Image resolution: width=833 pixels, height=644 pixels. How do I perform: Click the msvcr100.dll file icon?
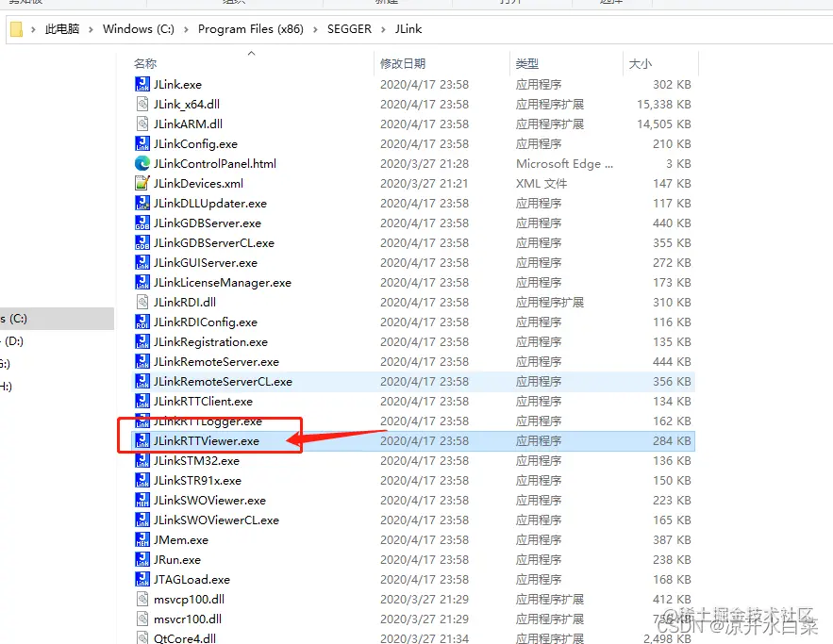[x=142, y=619]
